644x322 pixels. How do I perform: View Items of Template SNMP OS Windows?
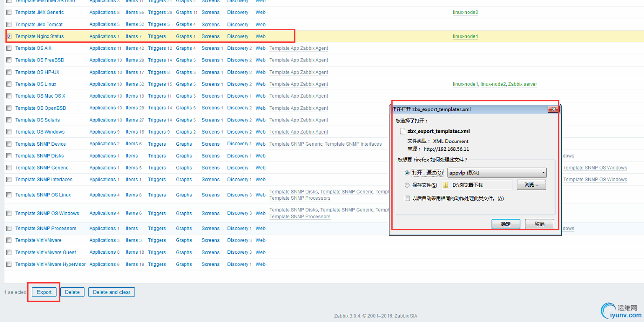click(132, 213)
